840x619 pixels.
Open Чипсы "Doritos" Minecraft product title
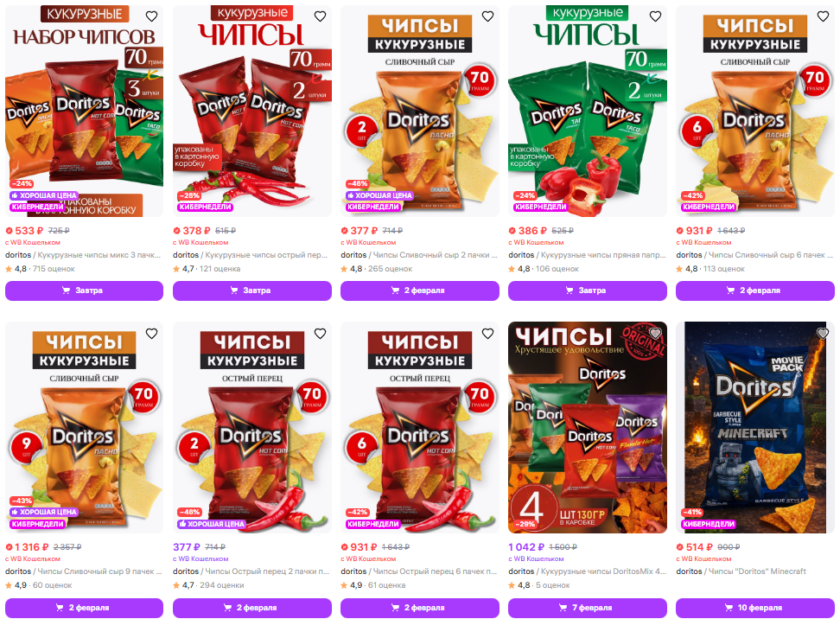757,571
